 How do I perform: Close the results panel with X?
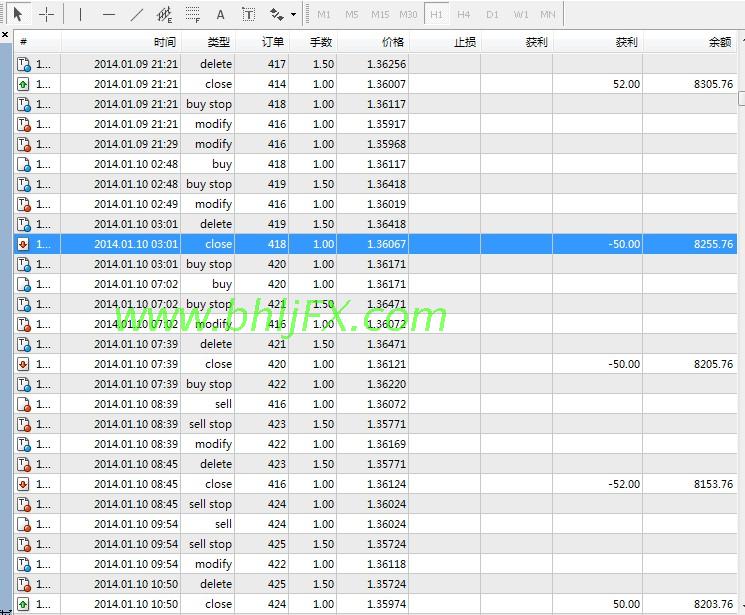(x=5, y=35)
